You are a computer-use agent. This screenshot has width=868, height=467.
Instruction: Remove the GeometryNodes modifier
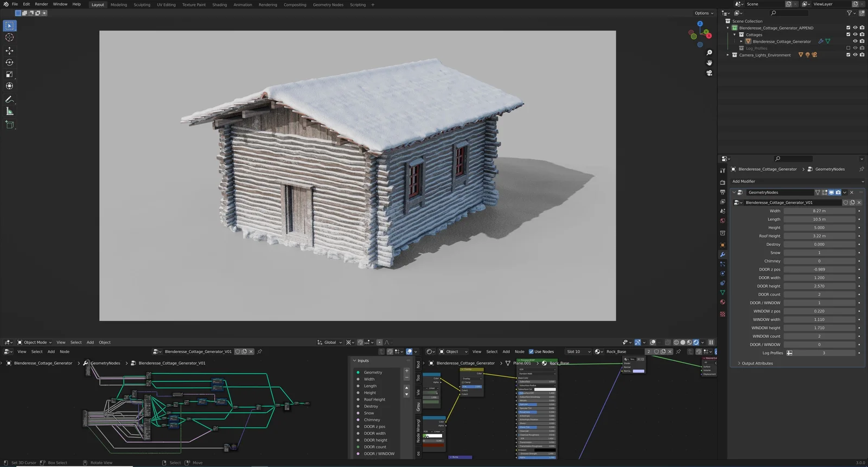coord(852,193)
